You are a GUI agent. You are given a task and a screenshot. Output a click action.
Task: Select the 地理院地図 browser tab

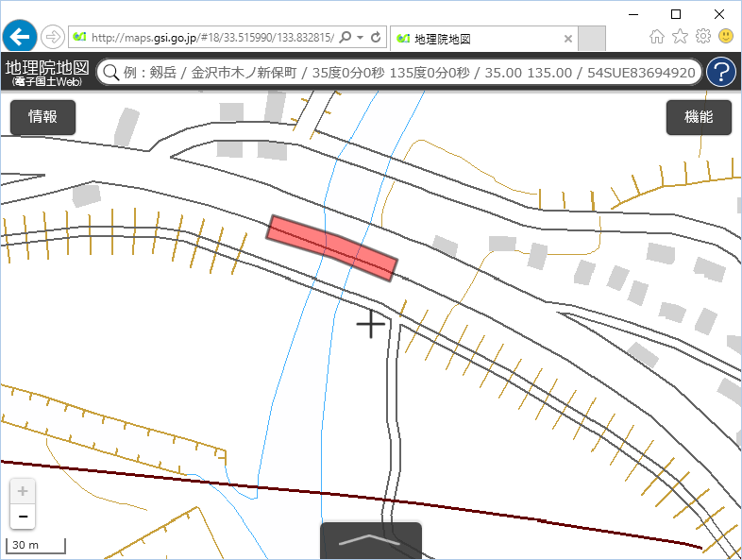coord(483,39)
